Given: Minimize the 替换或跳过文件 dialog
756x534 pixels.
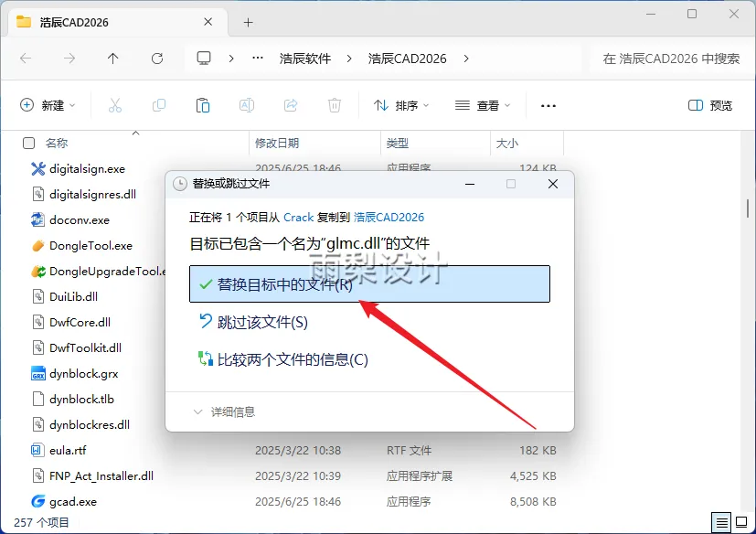Looking at the screenshot, I should point(470,184).
